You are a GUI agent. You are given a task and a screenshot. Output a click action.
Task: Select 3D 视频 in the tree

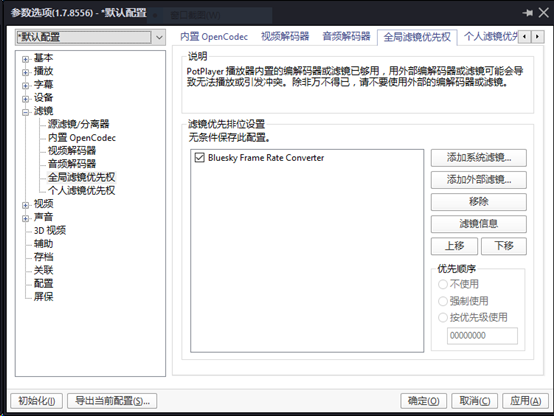(x=50, y=231)
